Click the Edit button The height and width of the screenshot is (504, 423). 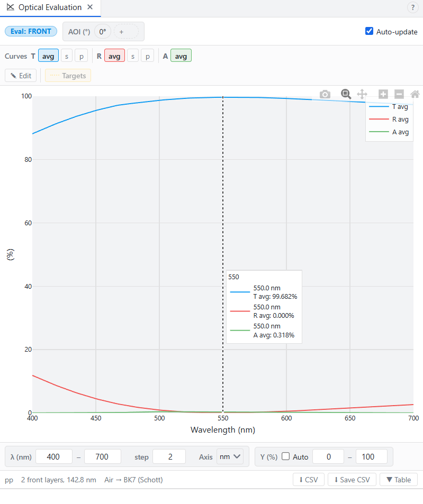point(21,76)
